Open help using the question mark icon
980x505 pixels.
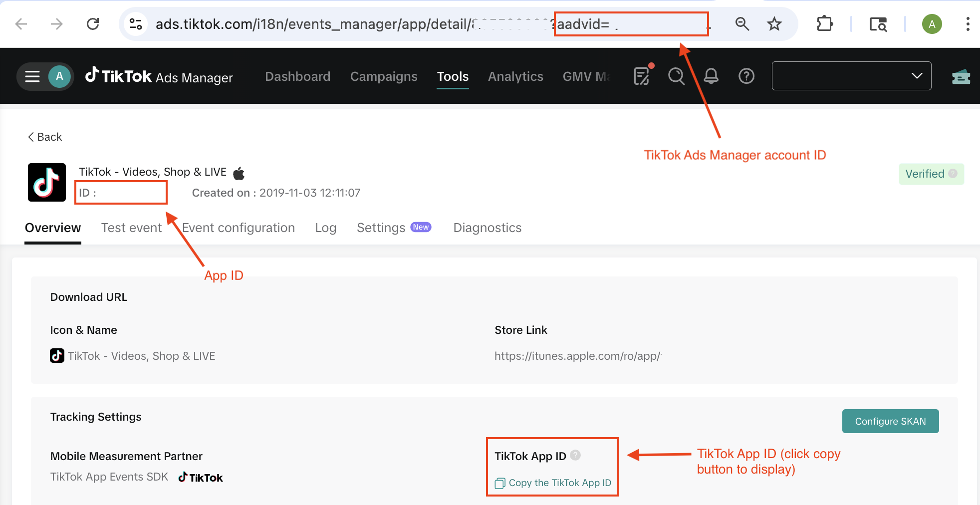point(745,76)
